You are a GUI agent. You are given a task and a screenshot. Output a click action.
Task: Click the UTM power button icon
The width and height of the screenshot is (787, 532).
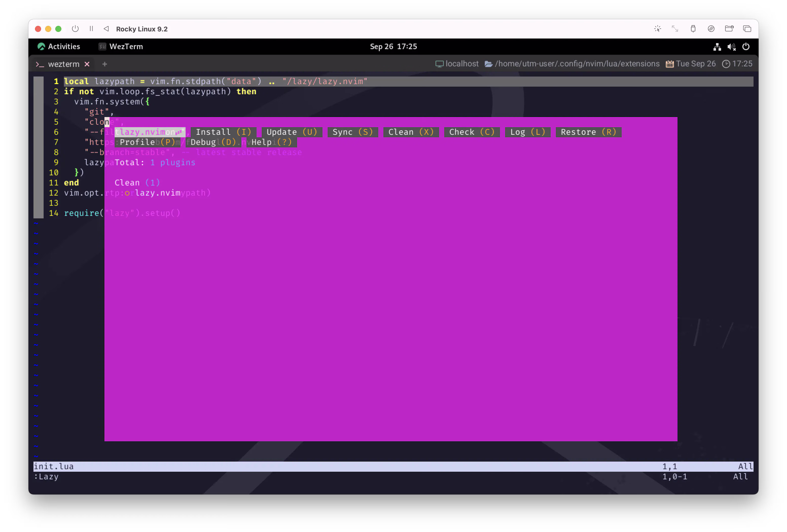pyautogui.click(x=75, y=29)
